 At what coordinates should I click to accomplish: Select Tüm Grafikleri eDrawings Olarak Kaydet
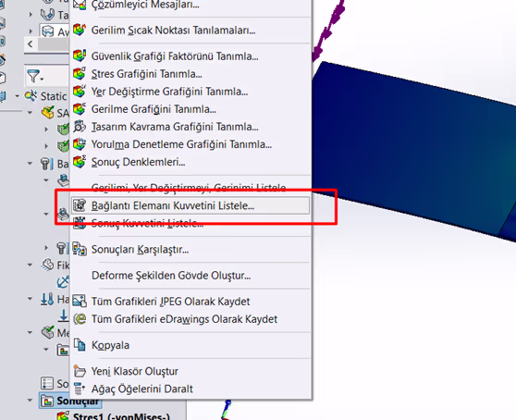190,319
